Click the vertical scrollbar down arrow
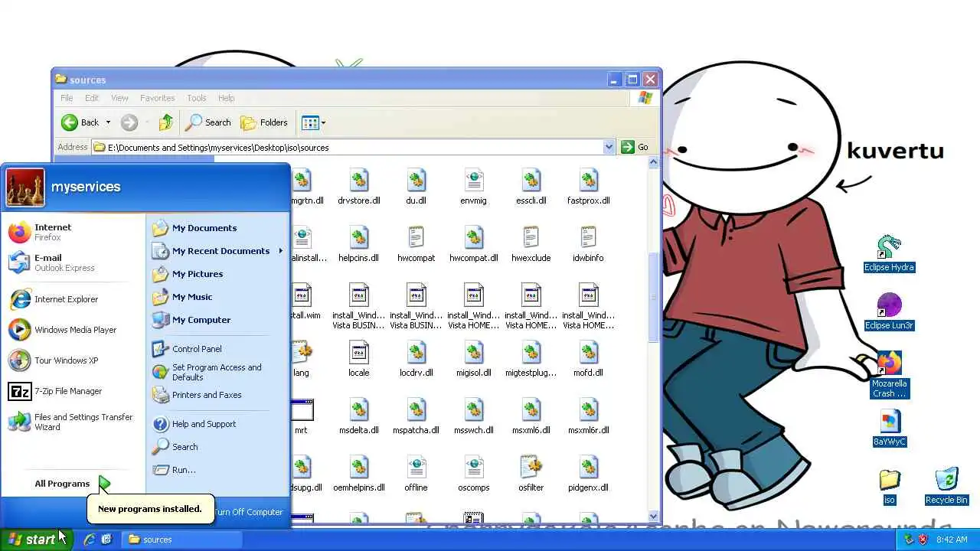Screen dimensions: 980x551 pyautogui.click(x=654, y=517)
